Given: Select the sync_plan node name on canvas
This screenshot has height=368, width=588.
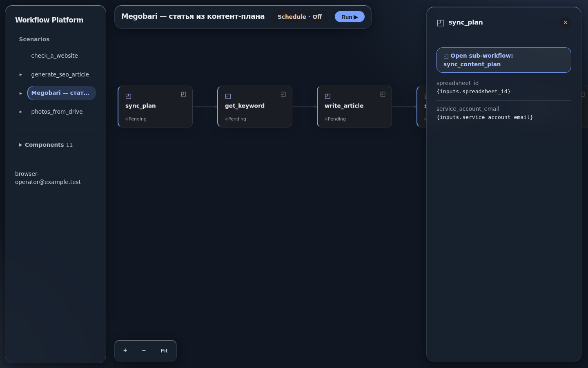Looking at the screenshot, I should [x=140, y=105].
